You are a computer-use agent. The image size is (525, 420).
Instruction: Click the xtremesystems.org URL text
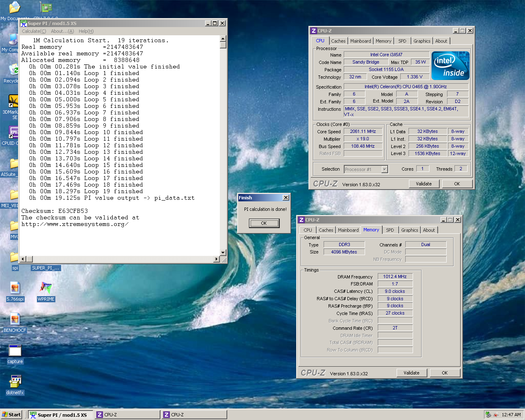(75, 224)
